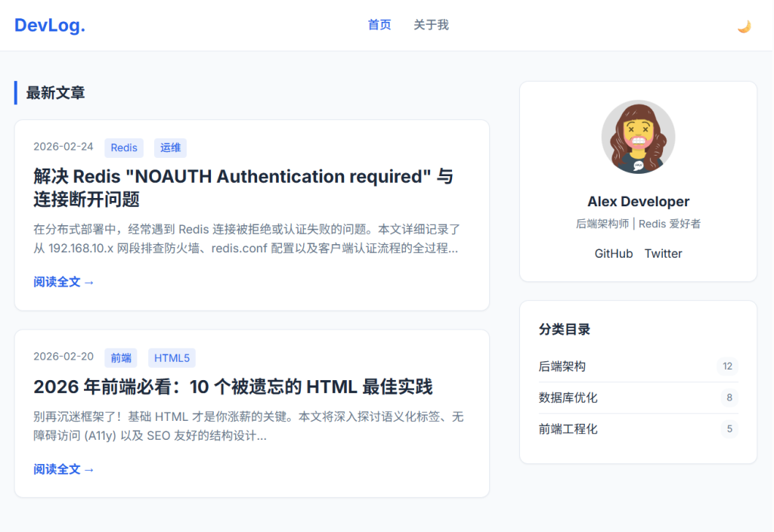Click Alex Developer's avatar image
Image resolution: width=774 pixels, height=532 pixels.
click(638, 138)
